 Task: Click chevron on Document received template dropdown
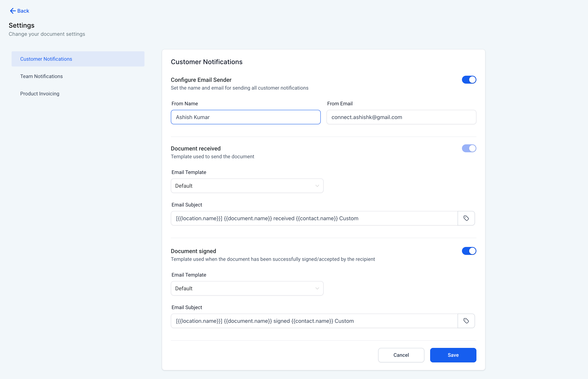pos(317,186)
